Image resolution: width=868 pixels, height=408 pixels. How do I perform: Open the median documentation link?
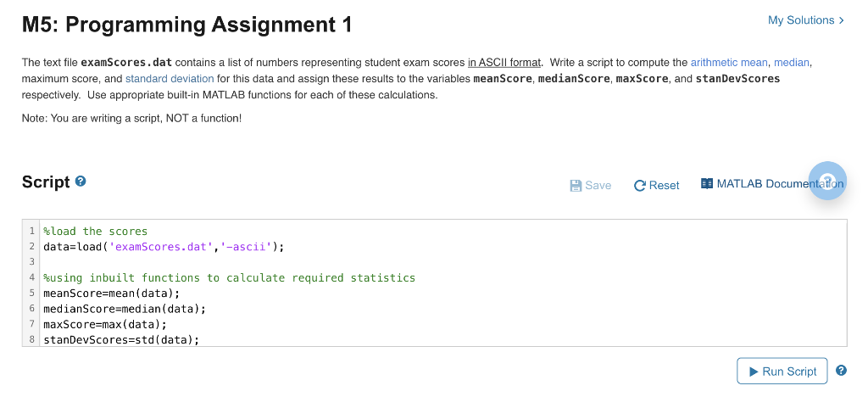point(791,63)
